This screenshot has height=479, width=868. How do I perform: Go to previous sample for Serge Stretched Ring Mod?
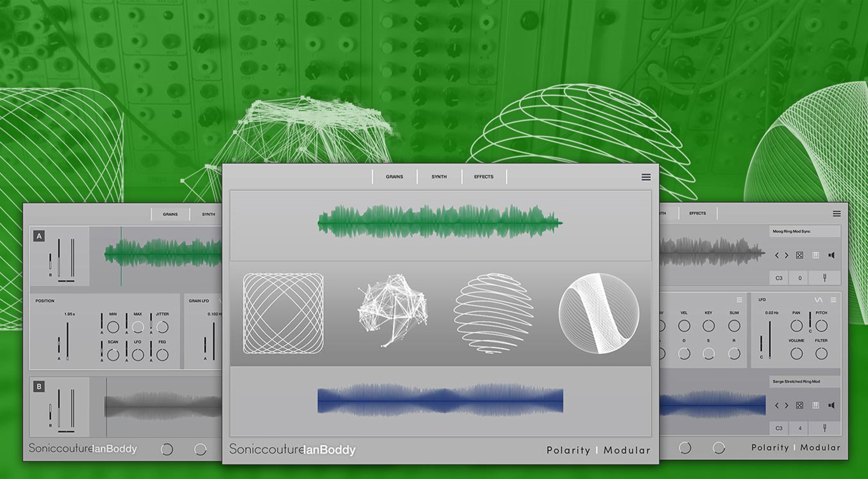tap(777, 405)
